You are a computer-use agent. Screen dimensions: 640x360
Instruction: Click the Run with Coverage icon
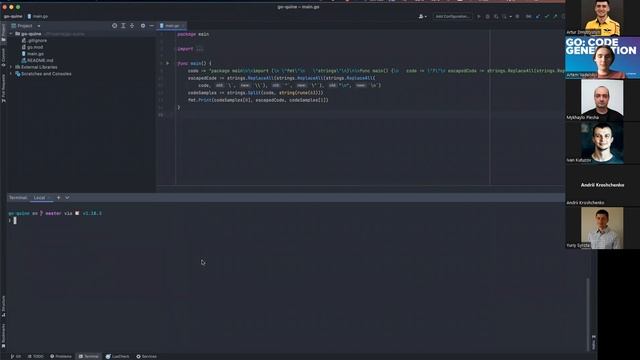tap(496, 16)
